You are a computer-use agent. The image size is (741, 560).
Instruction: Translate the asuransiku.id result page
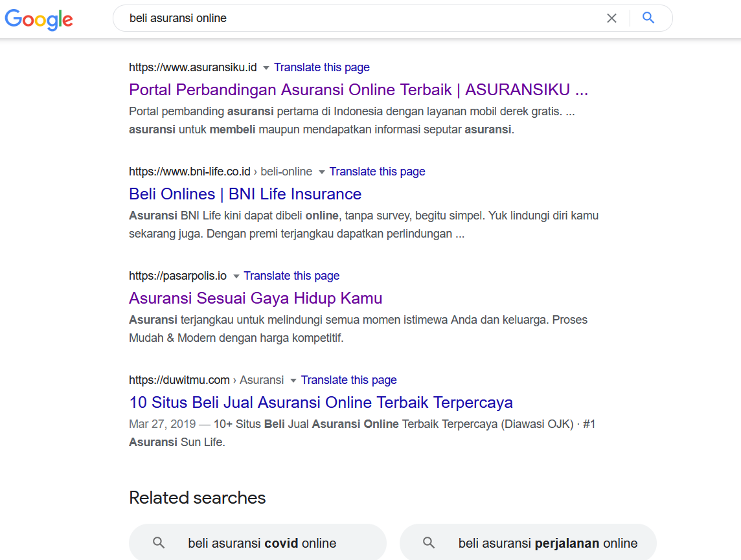coord(322,67)
